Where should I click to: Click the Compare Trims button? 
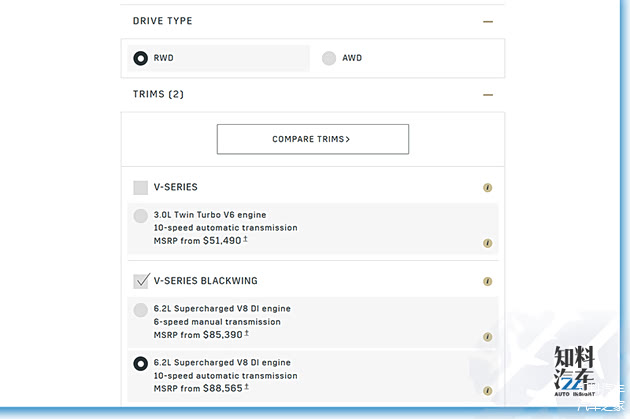(312, 139)
